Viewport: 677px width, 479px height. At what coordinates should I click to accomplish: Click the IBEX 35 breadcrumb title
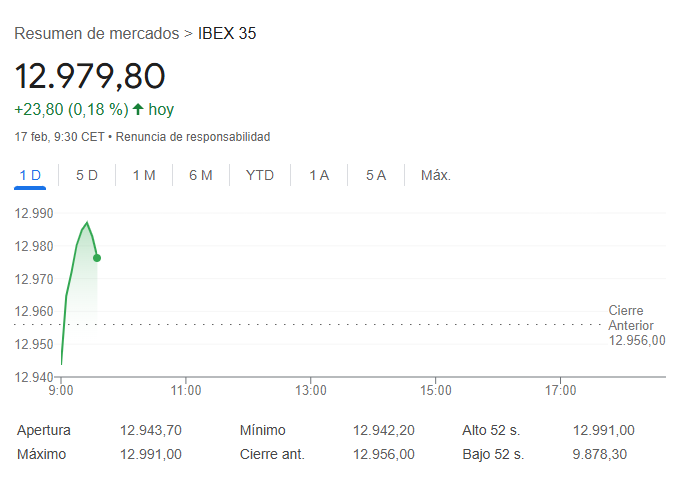[227, 33]
